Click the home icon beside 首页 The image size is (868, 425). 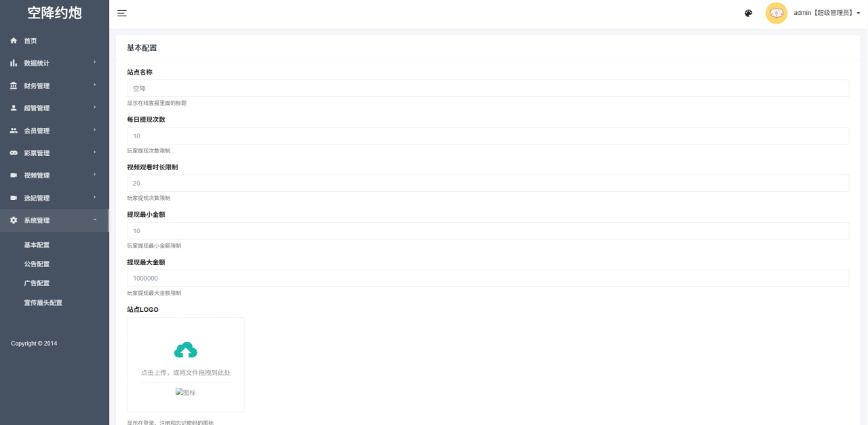coord(14,41)
